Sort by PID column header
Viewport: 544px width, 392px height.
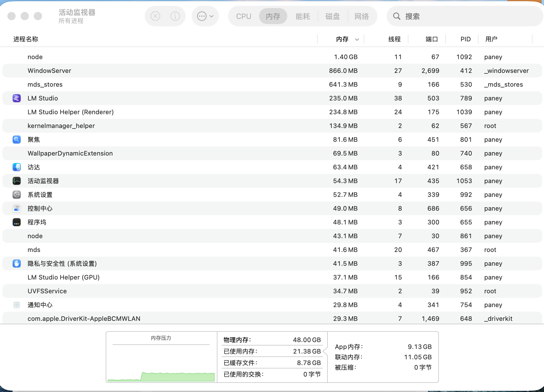(x=466, y=39)
